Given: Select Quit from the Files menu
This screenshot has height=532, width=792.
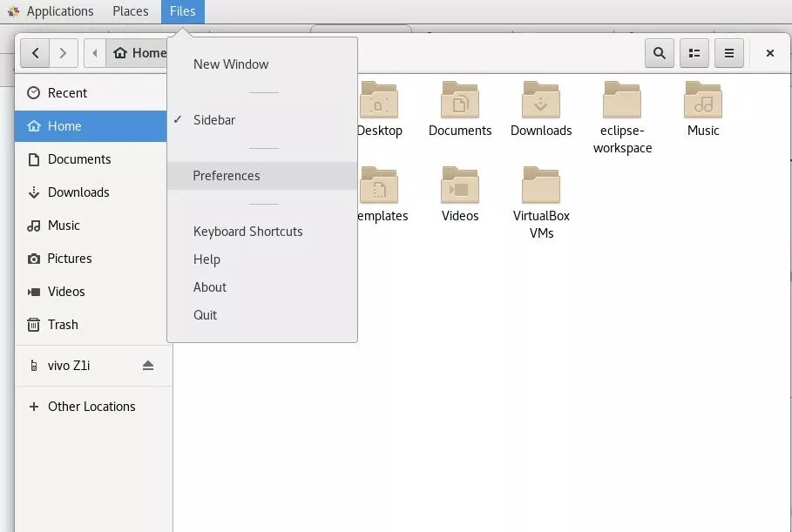Looking at the screenshot, I should (206, 315).
